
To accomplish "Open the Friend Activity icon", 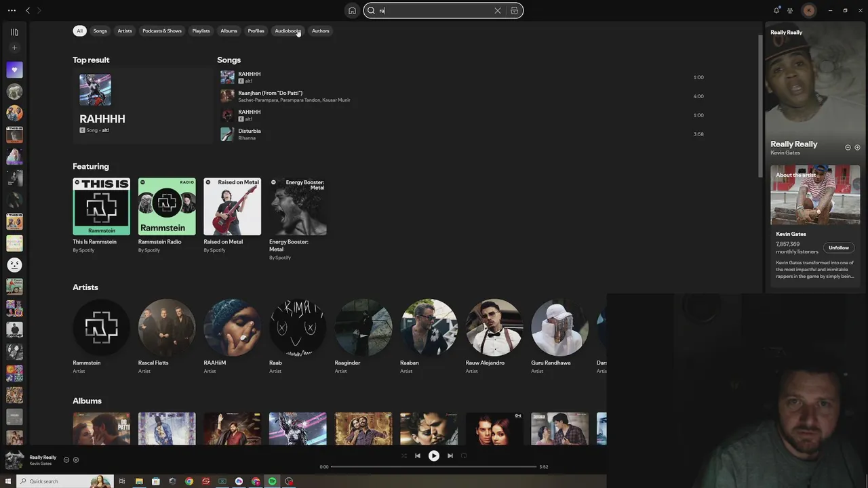I will (x=790, y=10).
